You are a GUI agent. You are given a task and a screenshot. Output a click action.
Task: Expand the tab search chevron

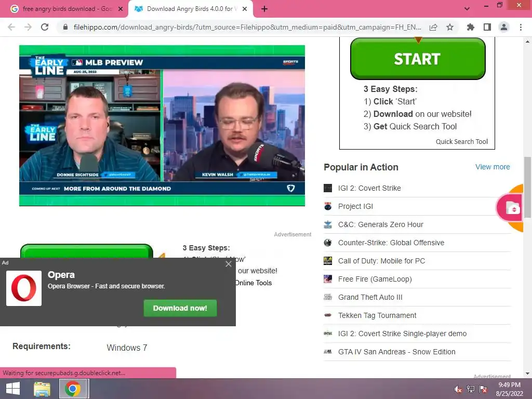[x=467, y=9]
